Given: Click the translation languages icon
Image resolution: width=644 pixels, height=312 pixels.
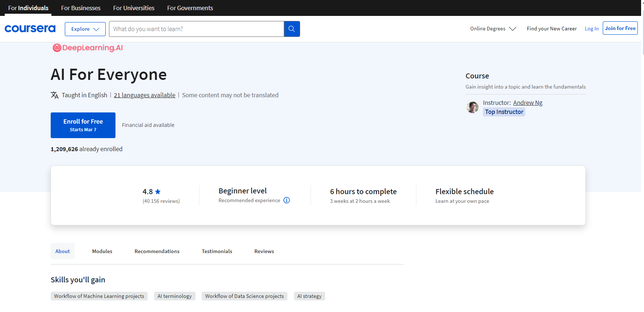Looking at the screenshot, I should pos(55,95).
